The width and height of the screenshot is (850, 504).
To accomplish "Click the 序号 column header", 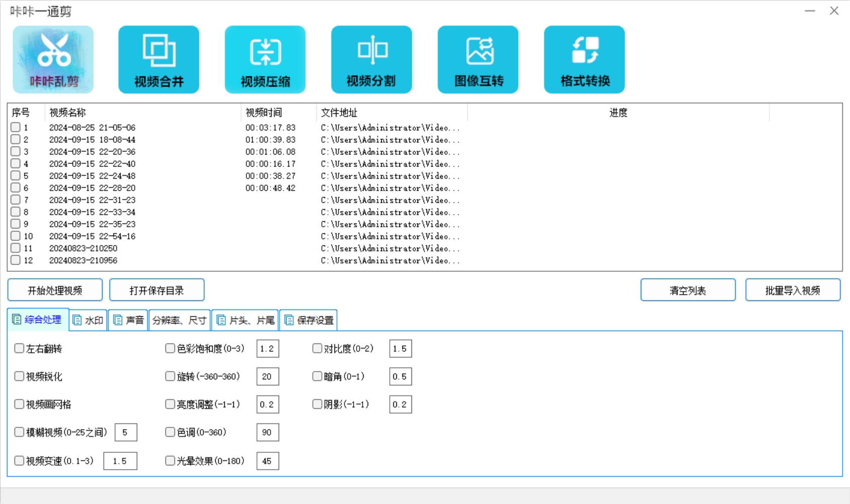I will pos(26,113).
